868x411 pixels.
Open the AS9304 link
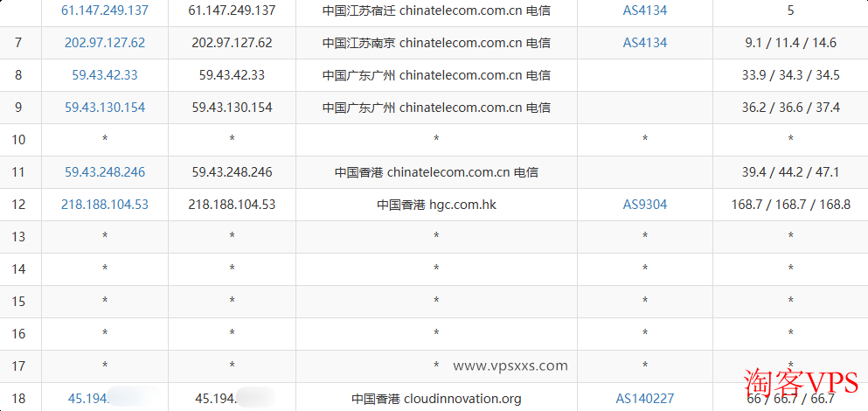click(x=644, y=205)
